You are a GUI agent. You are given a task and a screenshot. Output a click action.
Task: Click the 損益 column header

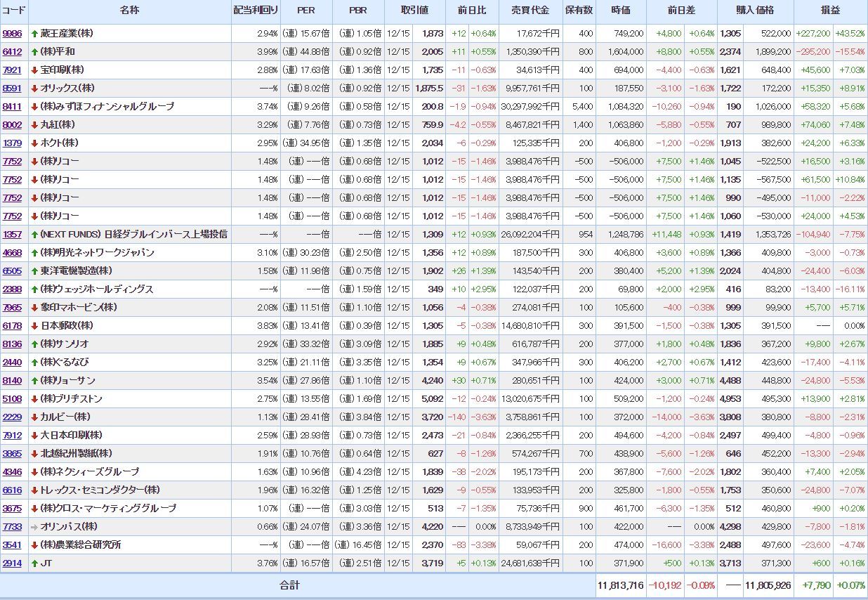830,11
